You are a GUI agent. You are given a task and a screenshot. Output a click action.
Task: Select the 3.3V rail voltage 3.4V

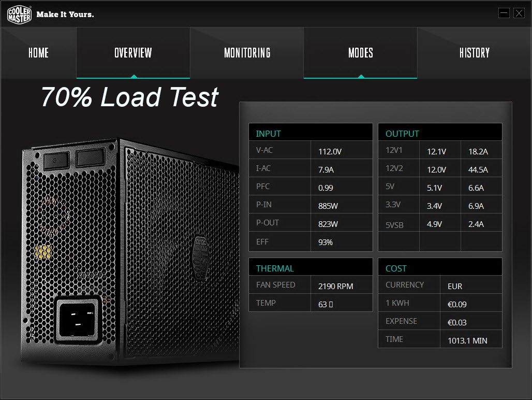tap(434, 206)
